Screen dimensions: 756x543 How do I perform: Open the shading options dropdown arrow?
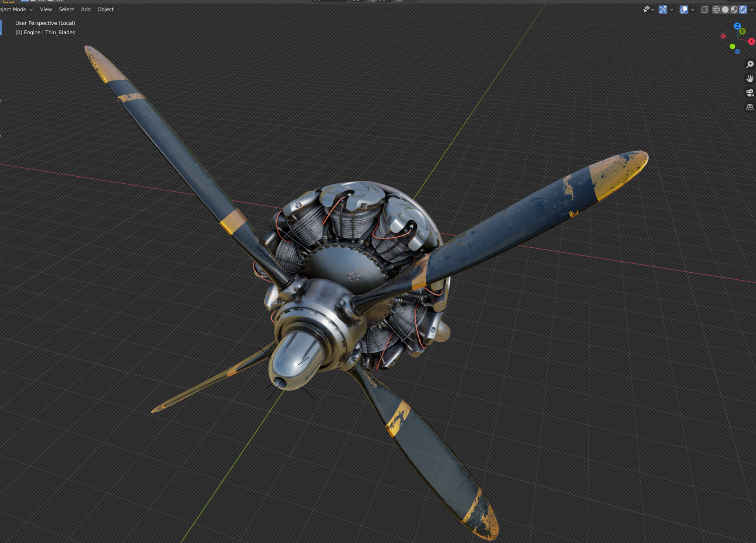(x=751, y=9)
